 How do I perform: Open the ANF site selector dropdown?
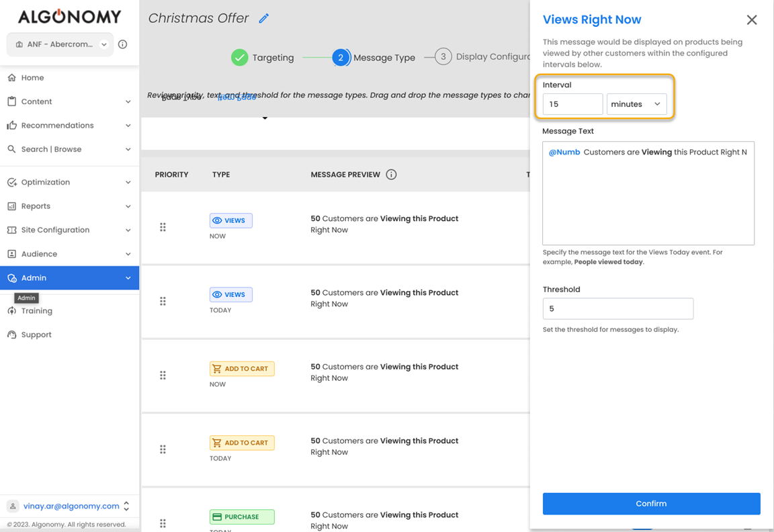(60, 44)
